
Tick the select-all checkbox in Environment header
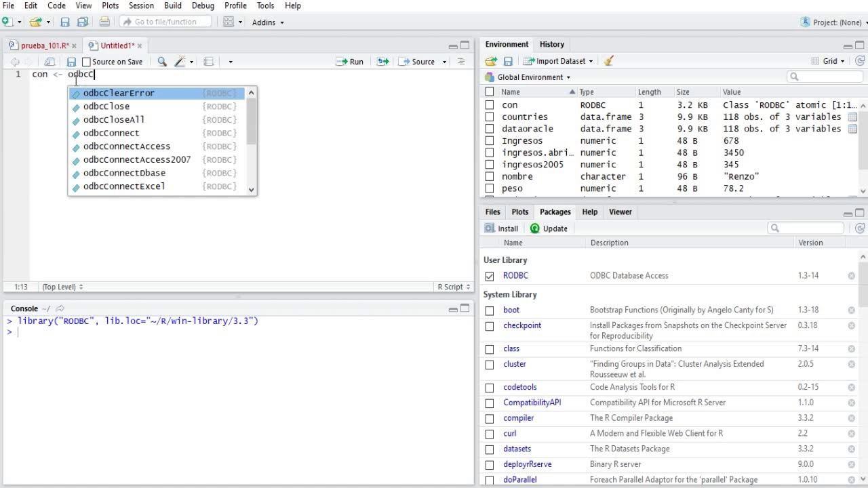[490, 91]
